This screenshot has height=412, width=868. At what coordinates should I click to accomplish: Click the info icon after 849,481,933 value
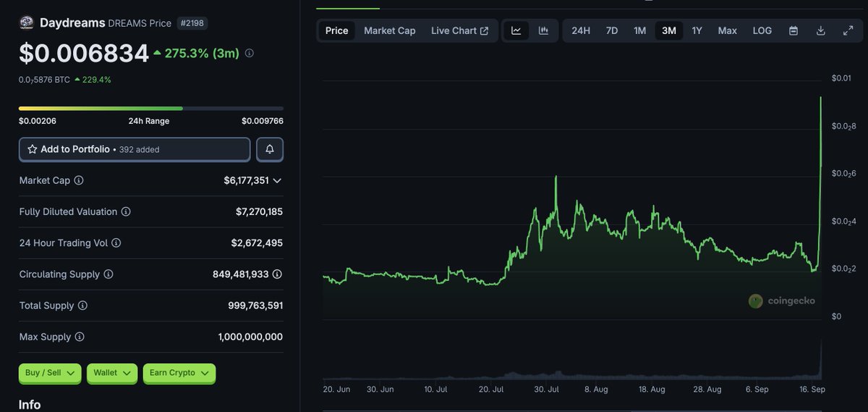coord(277,274)
